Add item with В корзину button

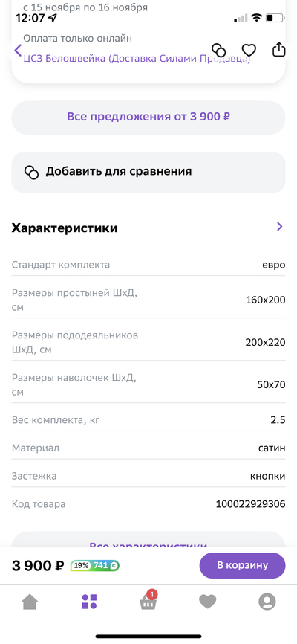[242, 565]
